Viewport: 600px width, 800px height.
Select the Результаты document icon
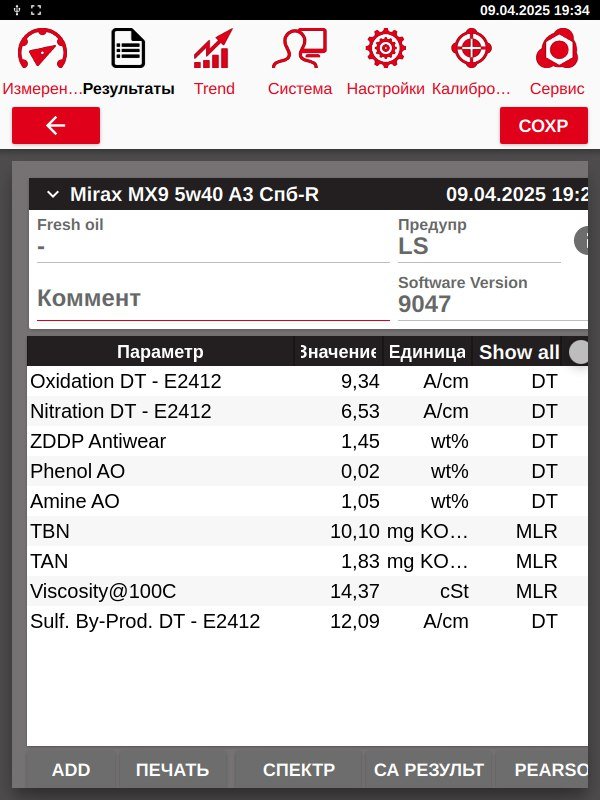point(128,48)
